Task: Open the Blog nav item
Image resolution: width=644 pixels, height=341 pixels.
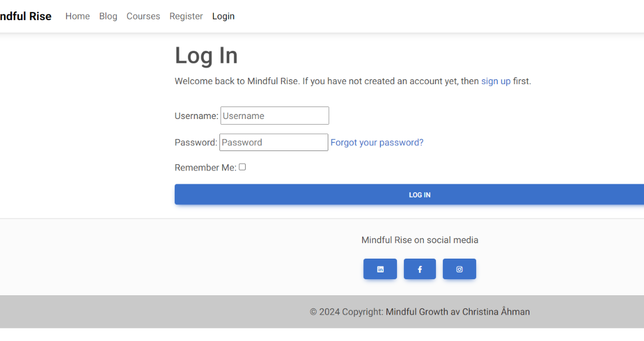Action: click(108, 16)
